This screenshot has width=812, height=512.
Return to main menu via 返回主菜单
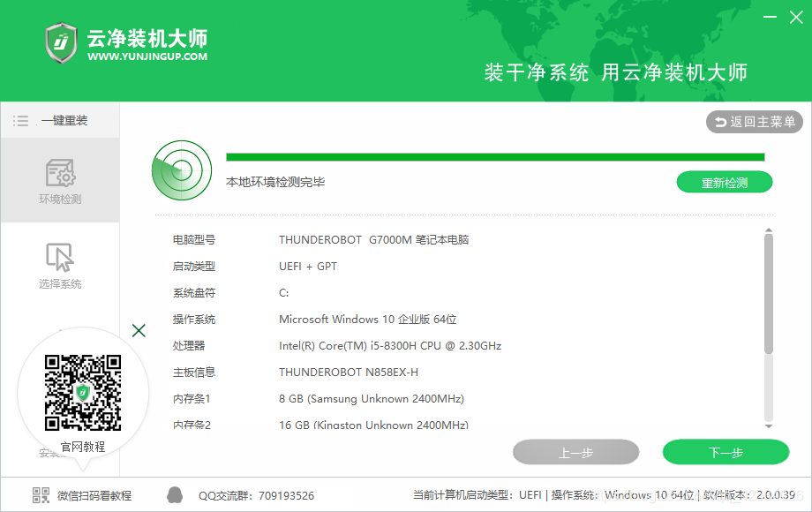click(x=755, y=122)
